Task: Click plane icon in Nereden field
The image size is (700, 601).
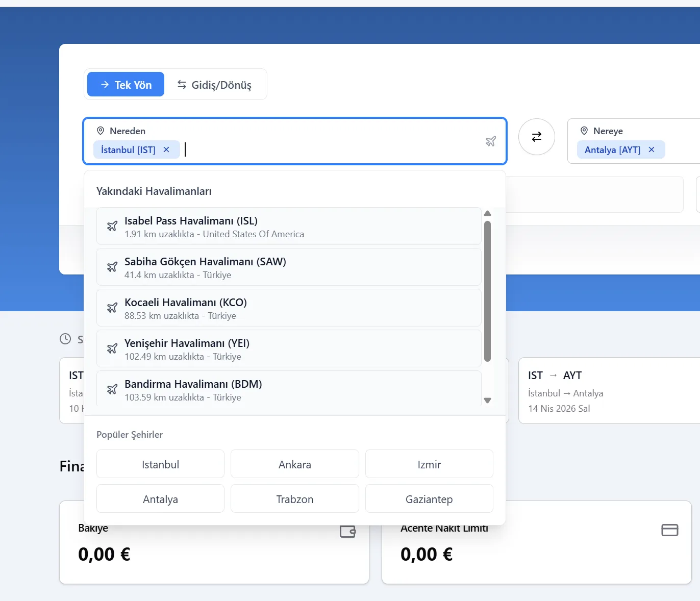Action: [x=490, y=141]
